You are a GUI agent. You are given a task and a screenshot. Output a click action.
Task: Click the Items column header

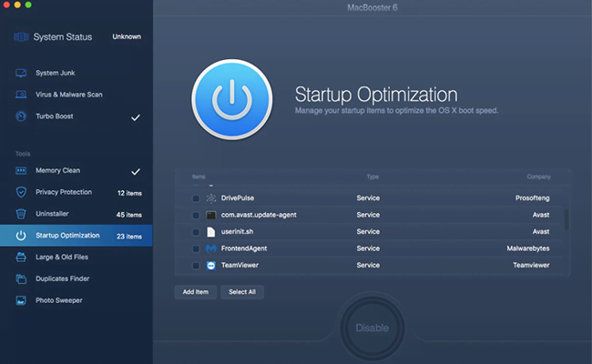pos(199,177)
